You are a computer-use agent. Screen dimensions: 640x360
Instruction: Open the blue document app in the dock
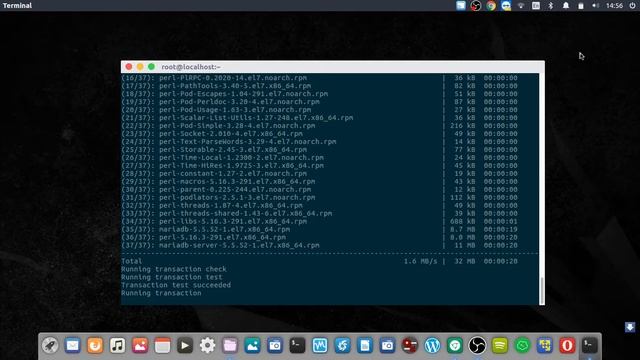[x=365, y=346]
